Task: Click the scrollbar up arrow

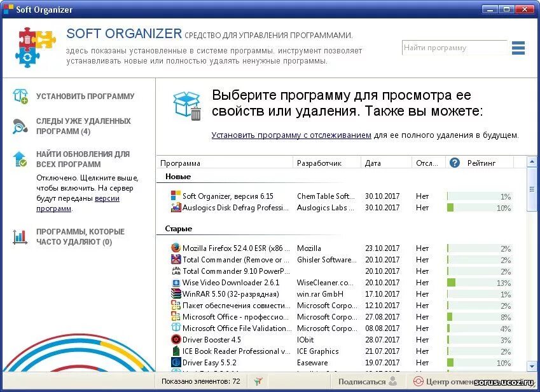Action: (531, 161)
